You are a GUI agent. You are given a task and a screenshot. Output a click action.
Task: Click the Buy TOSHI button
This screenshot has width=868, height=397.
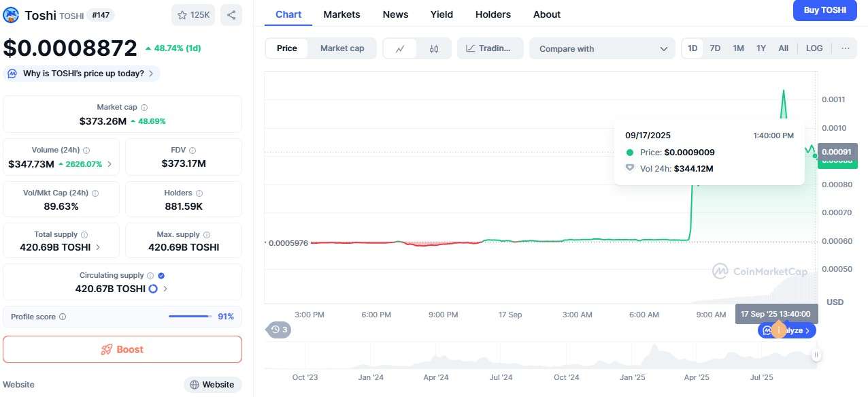(824, 10)
